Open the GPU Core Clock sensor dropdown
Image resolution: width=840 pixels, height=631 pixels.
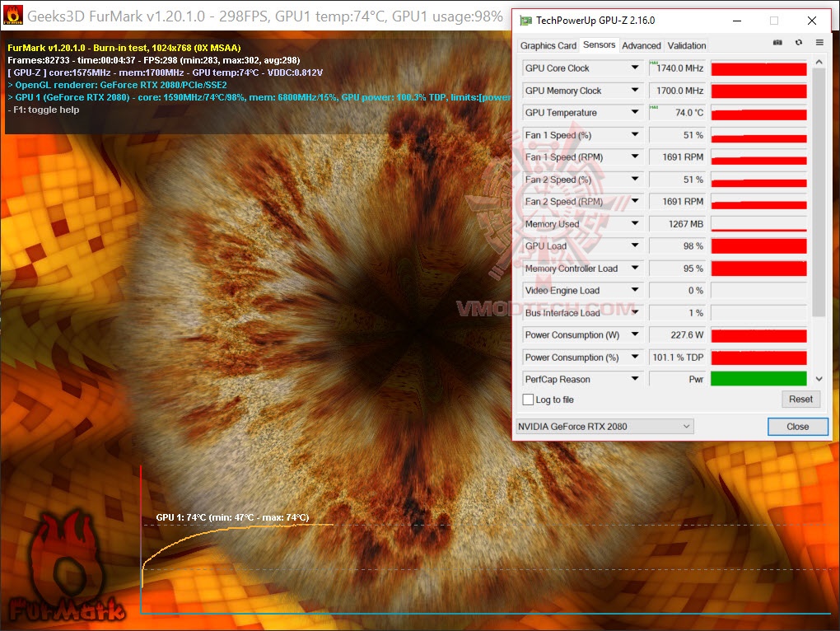point(634,68)
